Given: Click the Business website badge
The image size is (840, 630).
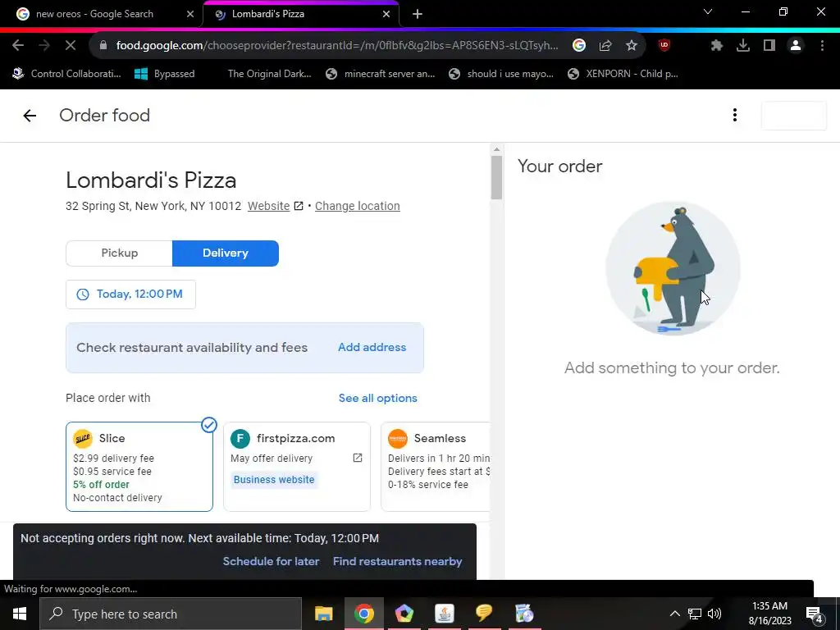Looking at the screenshot, I should [x=274, y=479].
